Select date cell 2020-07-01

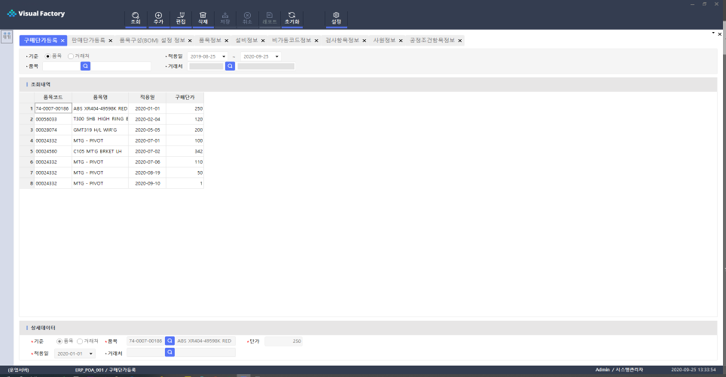[x=147, y=141]
